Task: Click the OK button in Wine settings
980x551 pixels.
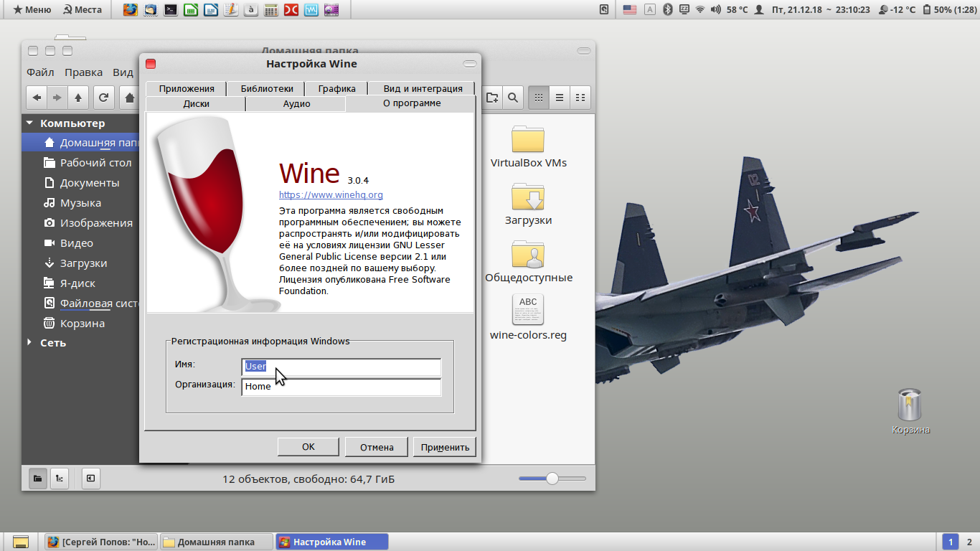Action: coord(308,447)
